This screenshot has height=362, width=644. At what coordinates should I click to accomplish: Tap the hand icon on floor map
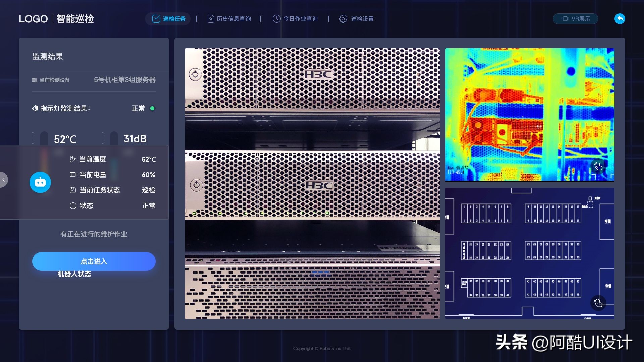pyautogui.click(x=598, y=303)
